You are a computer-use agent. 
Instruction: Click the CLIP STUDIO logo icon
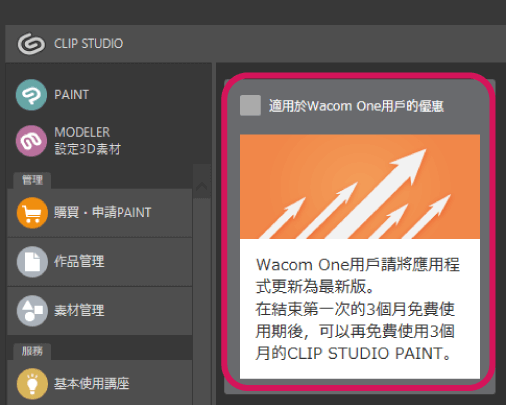tap(31, 43)
